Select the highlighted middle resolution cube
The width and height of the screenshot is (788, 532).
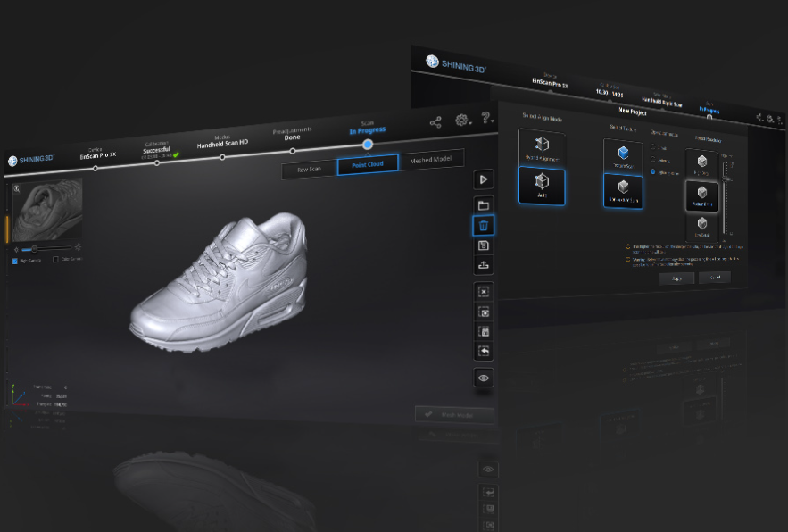(x=702, y=196)
